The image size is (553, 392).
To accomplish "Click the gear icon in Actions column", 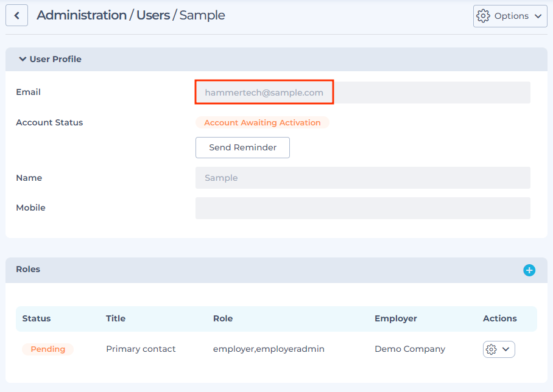I will [x=491, y=349].
